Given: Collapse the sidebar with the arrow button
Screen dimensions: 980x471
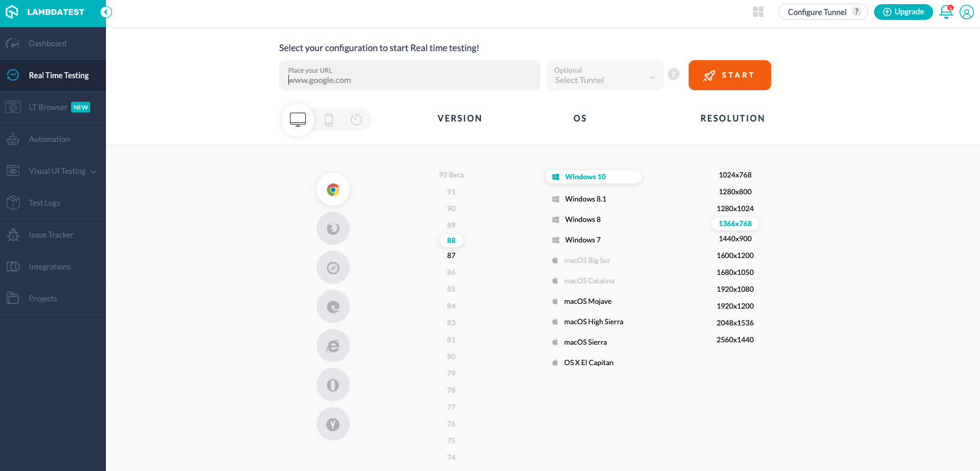Looking at the screenshot, I should (x=106, y=12).
